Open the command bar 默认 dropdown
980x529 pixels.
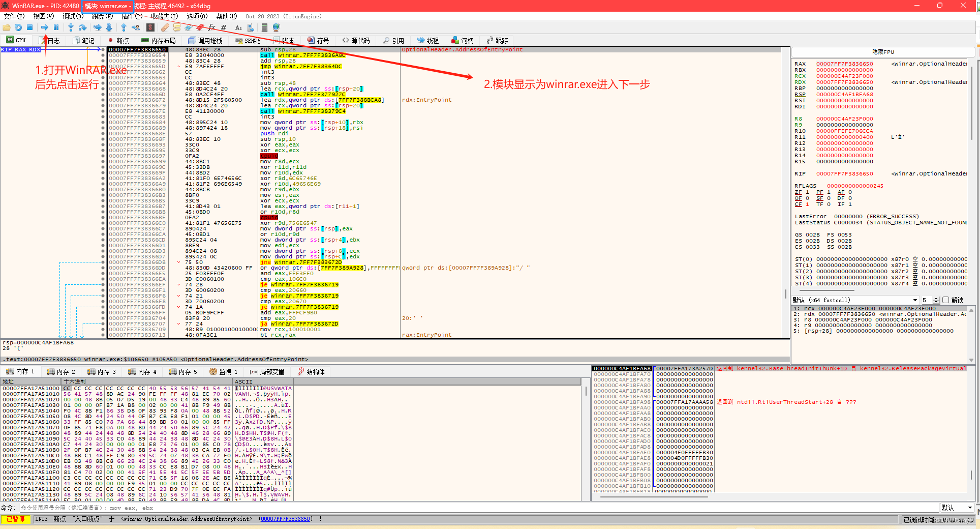957,508
